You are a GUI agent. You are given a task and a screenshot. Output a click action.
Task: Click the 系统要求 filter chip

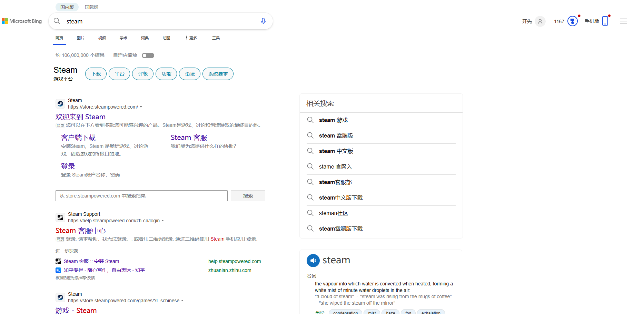click(218, 74)
